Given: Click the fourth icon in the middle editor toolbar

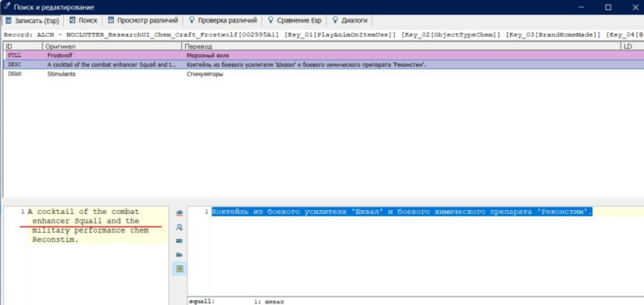Looking at the screenshot, I should point(179,255).
